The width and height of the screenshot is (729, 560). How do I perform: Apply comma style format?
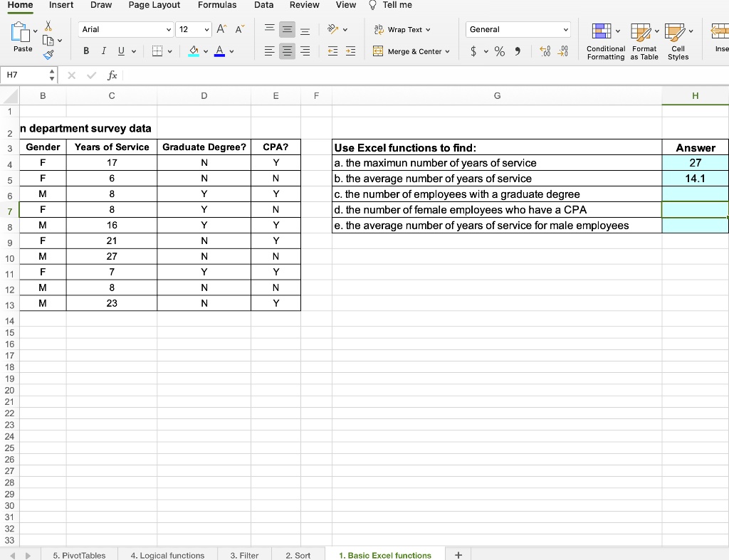click(518, 51)
